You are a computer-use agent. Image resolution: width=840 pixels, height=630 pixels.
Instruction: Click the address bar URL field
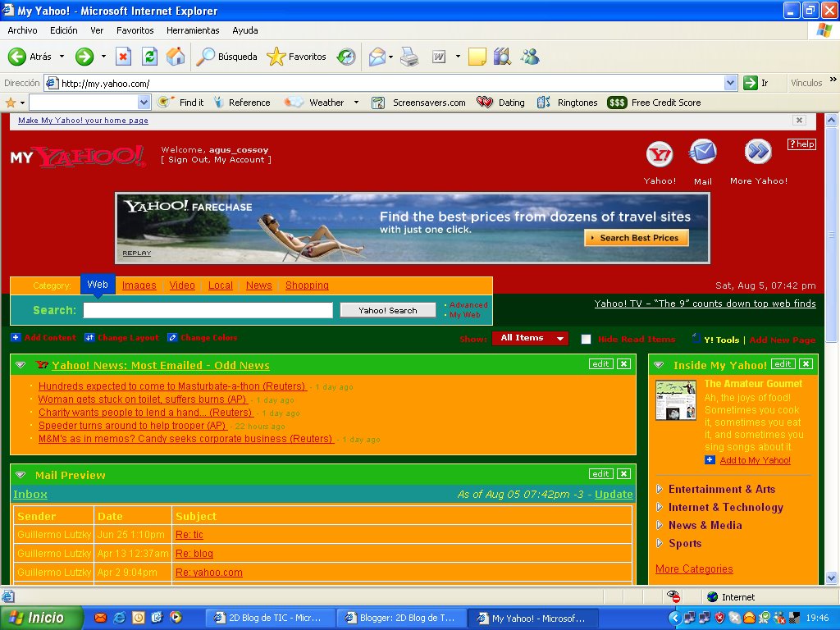click(x=384, y=83)
